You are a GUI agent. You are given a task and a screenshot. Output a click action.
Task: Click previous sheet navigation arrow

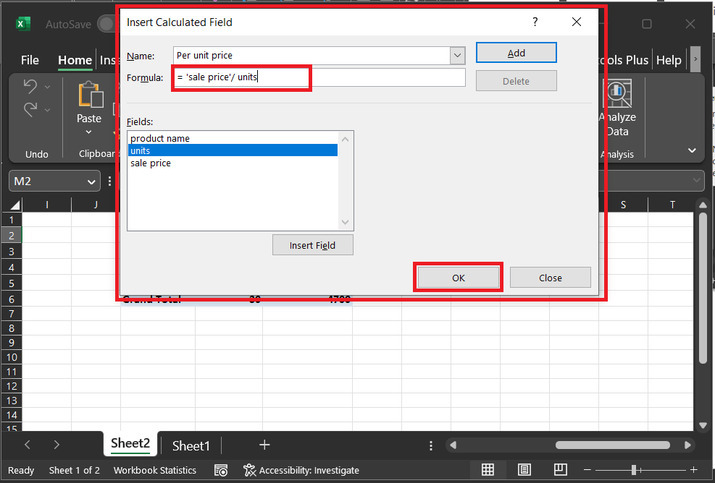(x=27, y=445)
